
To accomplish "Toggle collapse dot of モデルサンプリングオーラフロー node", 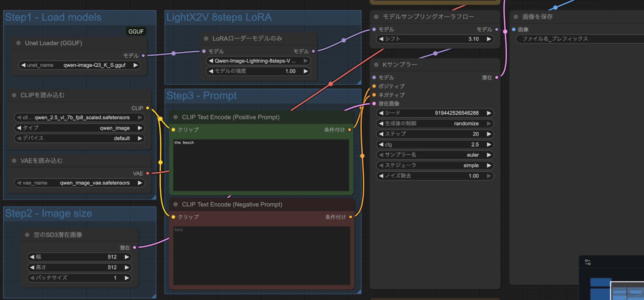I will [376, 17].
